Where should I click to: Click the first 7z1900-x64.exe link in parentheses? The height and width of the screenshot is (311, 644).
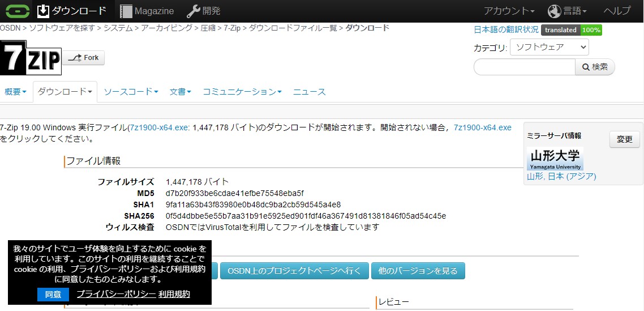160,127
